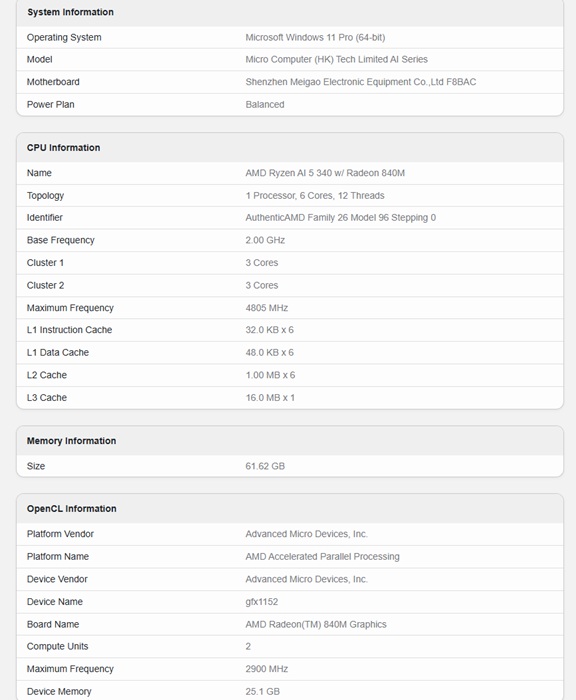Click the 'Platform Name' row label
The width and height of the screenshot is (576, 700).
[x=58, y=557]
